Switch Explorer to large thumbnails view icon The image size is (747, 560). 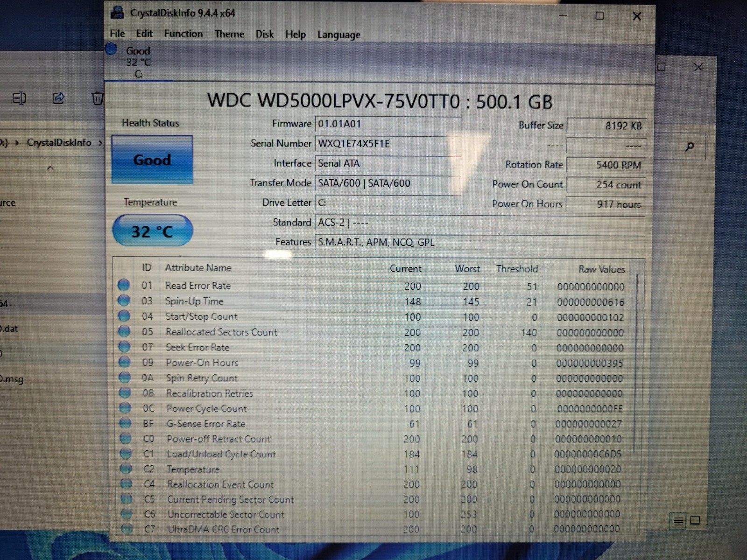(x=695, y=520)
